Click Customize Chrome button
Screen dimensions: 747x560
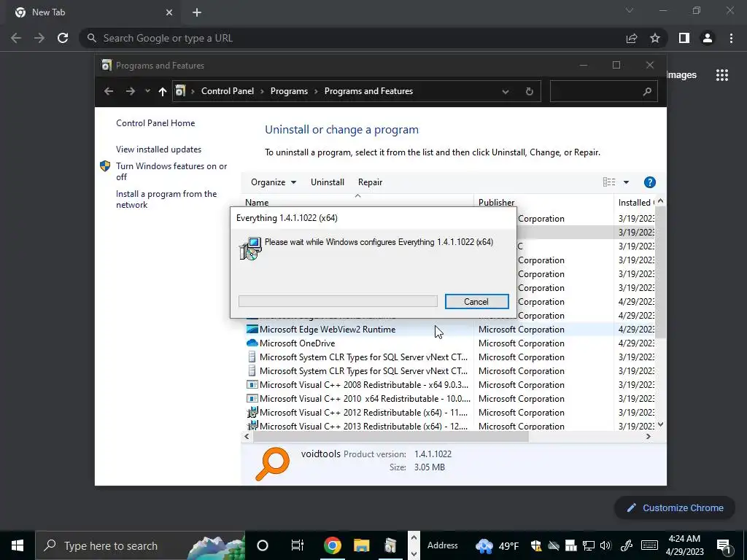(675, 507)
